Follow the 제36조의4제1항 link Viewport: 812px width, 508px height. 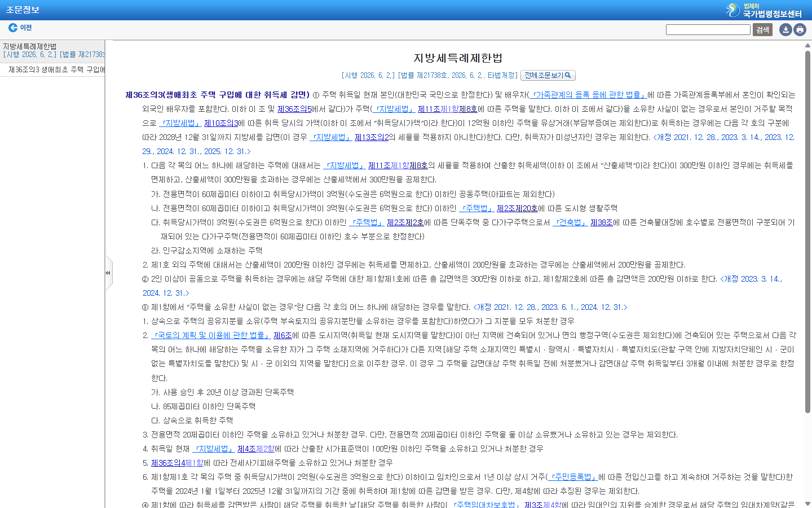coord(177,463)
